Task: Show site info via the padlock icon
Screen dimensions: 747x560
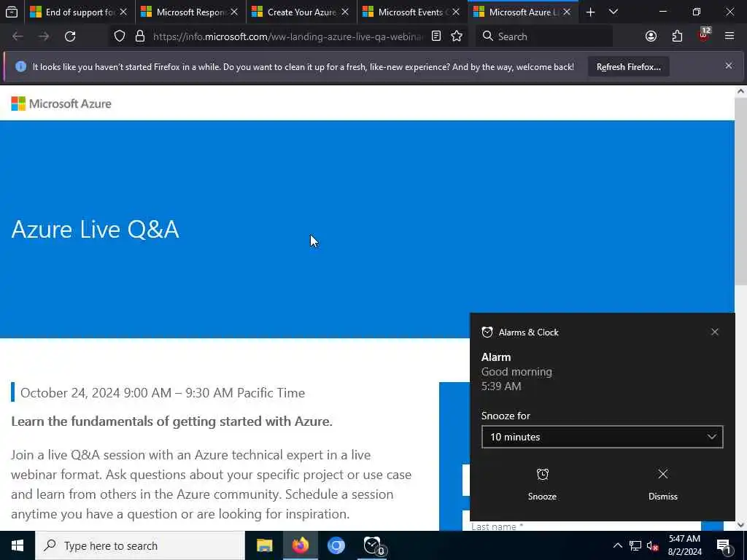Action: (139, 36)
